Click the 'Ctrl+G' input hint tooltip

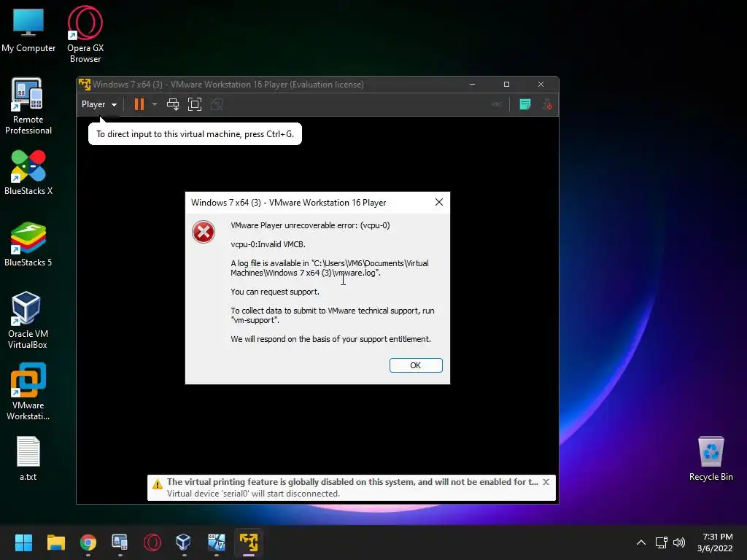pos(195,134)
